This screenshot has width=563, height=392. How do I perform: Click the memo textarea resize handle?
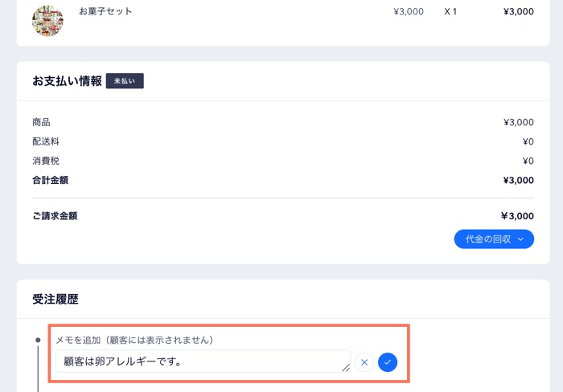click(x=346, y=368)
